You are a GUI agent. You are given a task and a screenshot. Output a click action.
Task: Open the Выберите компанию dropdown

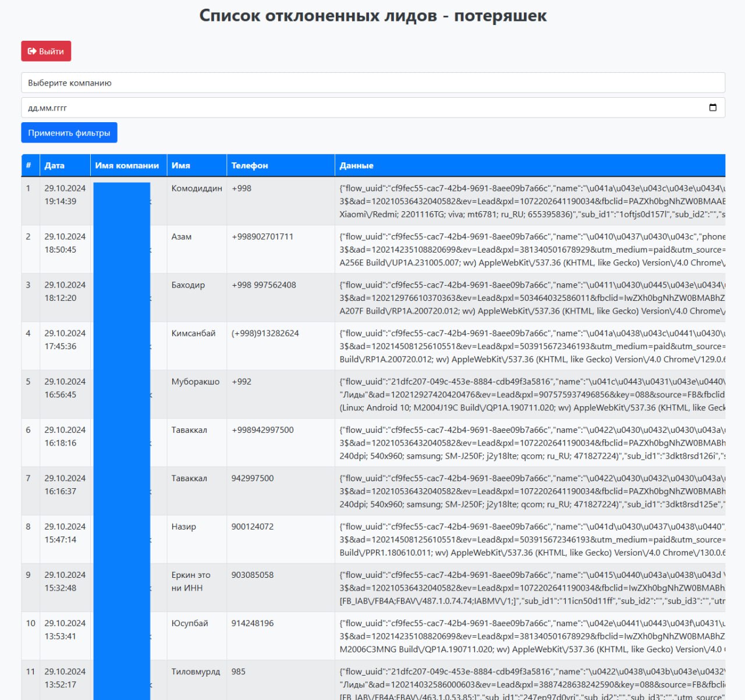(x=373, y=83)
